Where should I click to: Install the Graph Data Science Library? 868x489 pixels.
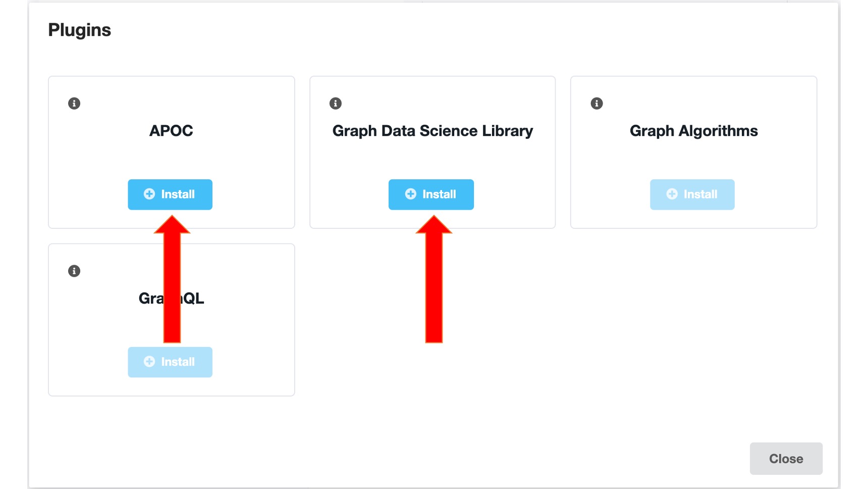coord(431,194)
